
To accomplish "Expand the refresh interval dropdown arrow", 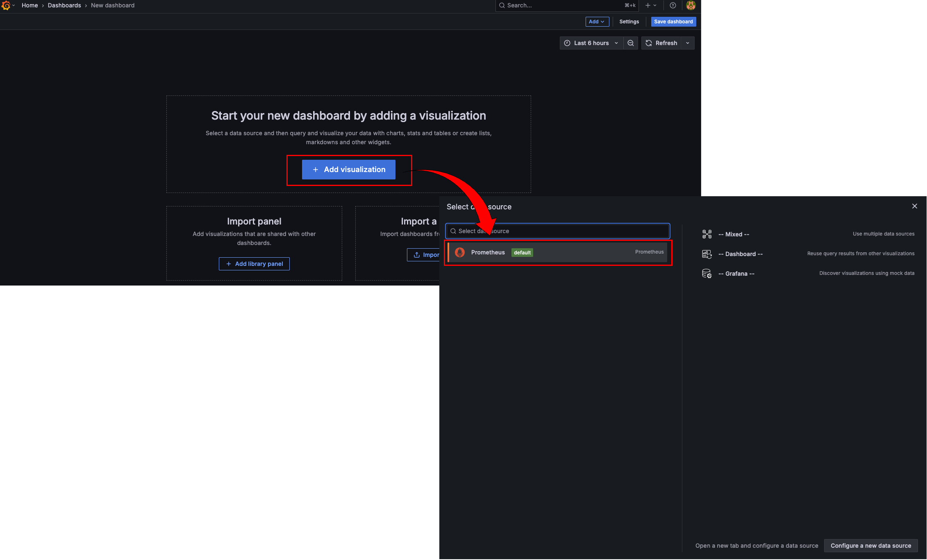I will tap(688, 43).
